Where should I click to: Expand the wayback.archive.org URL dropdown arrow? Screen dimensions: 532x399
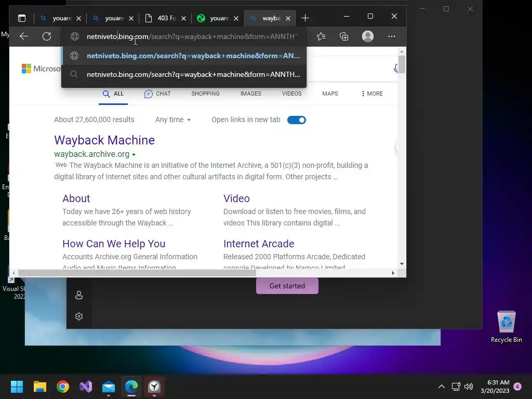click(134, 155)
